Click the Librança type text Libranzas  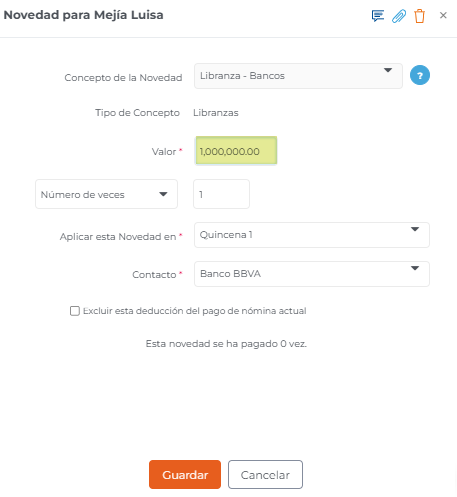216,113
